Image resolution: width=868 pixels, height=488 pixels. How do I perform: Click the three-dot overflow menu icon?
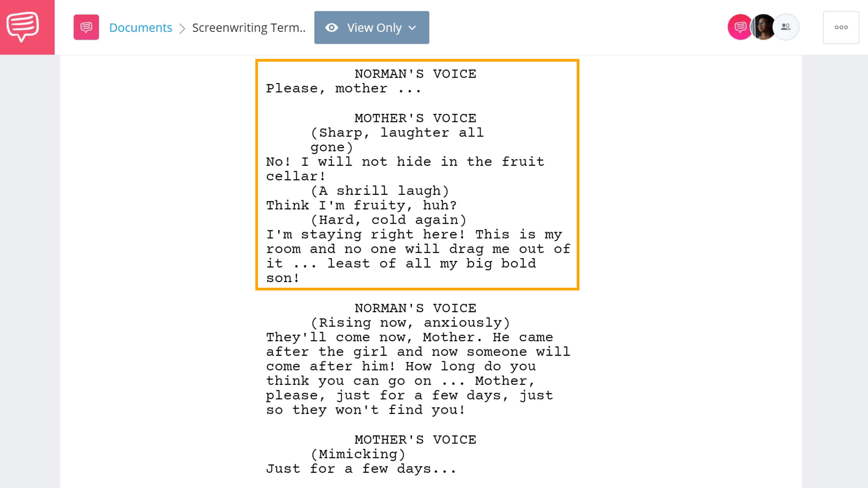coord(841,27)
